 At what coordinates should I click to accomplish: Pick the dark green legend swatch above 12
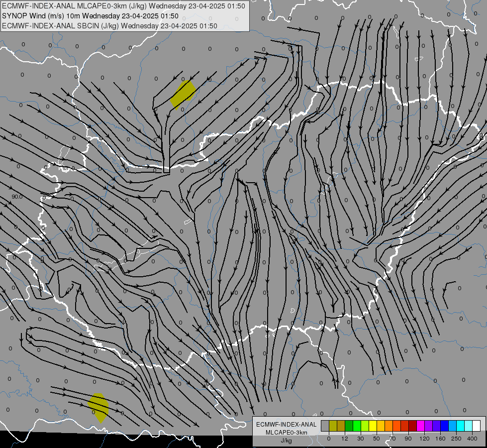(x=349, y=426)
